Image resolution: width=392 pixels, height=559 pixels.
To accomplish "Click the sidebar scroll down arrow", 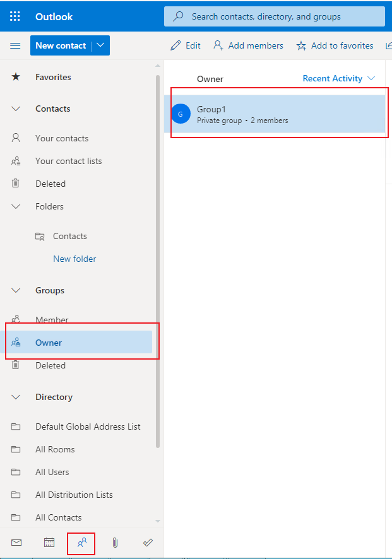I will [158, 521].
